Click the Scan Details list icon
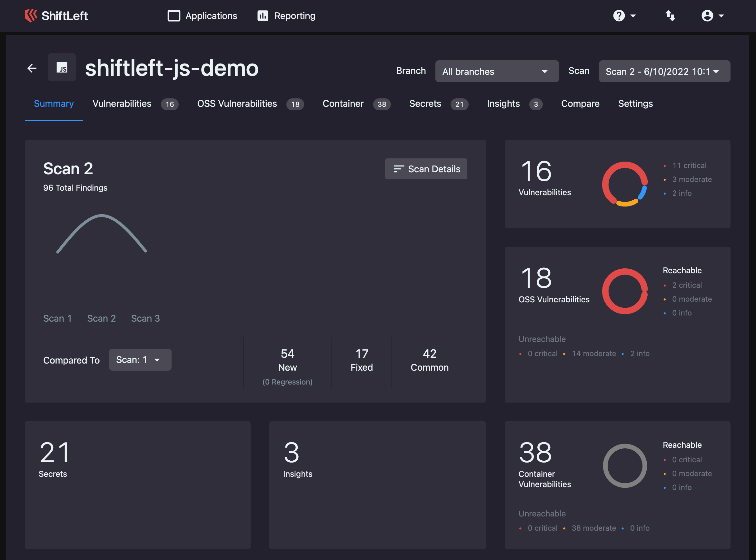This screenshot has width=756, height=560. click(x=399, y=169)
